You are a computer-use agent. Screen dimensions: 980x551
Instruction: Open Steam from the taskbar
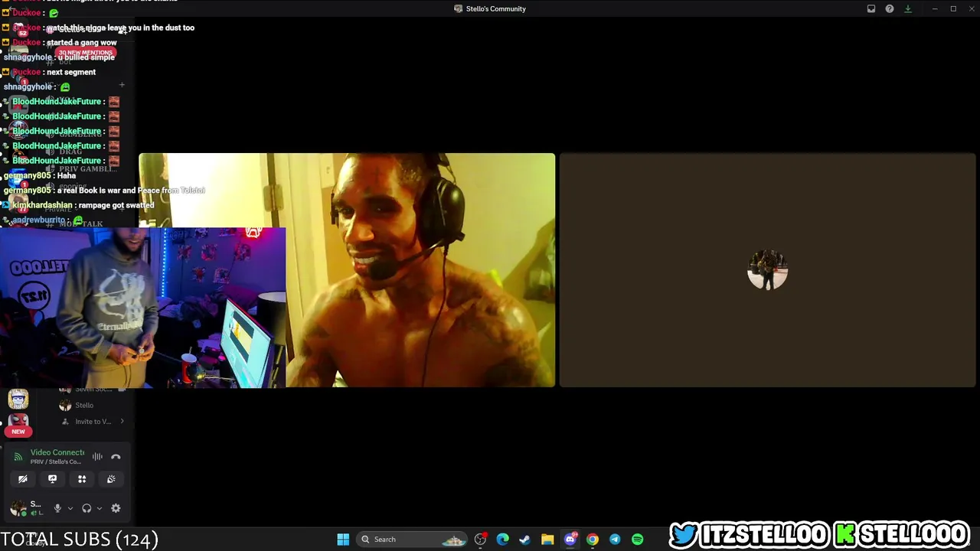click(524, 540)
